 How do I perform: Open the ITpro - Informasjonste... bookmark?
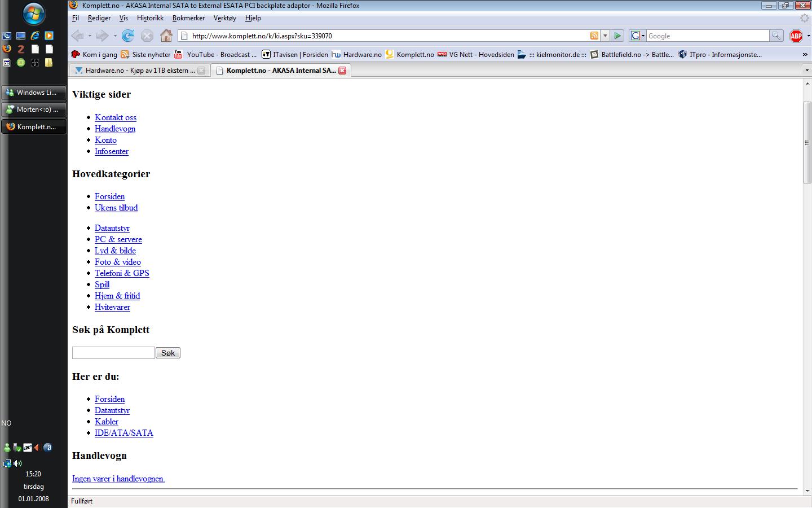720,55
